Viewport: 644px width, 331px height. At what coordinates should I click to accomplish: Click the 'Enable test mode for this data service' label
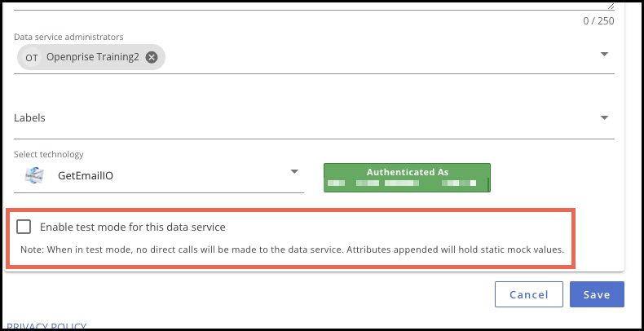[133, 227]
